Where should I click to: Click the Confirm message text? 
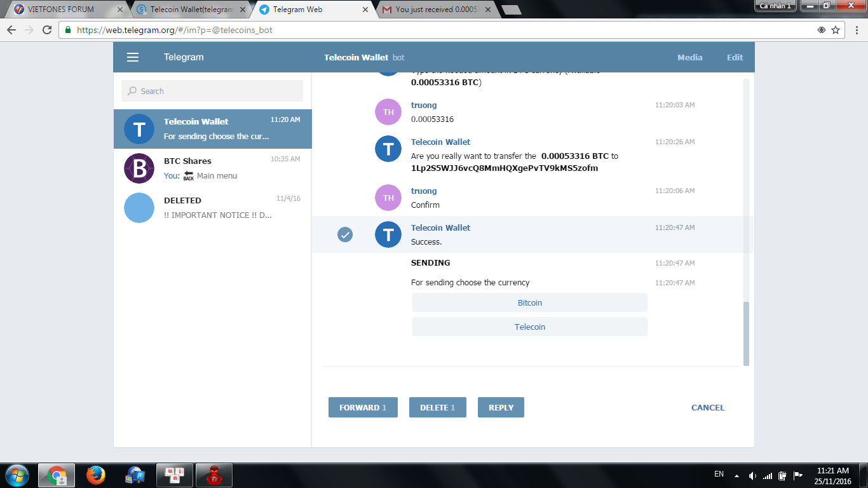pos(425,205)
